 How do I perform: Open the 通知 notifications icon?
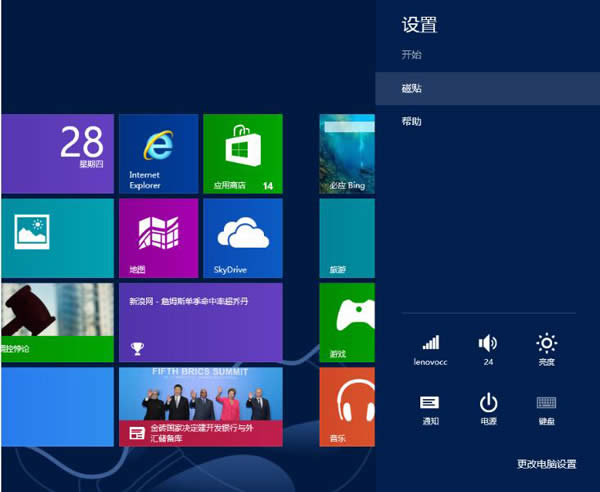(430, 409)
